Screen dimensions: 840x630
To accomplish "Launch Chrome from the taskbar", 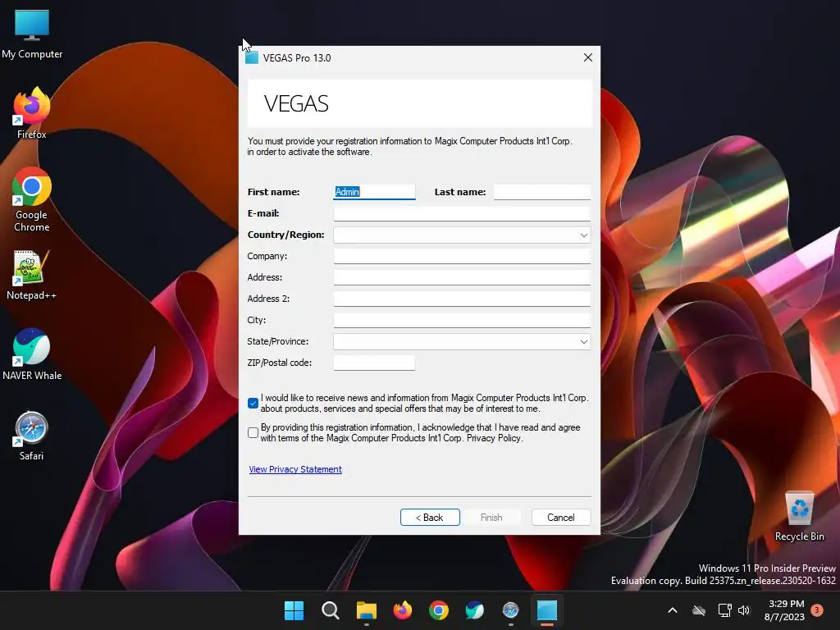I will click(x=439, y=610).
